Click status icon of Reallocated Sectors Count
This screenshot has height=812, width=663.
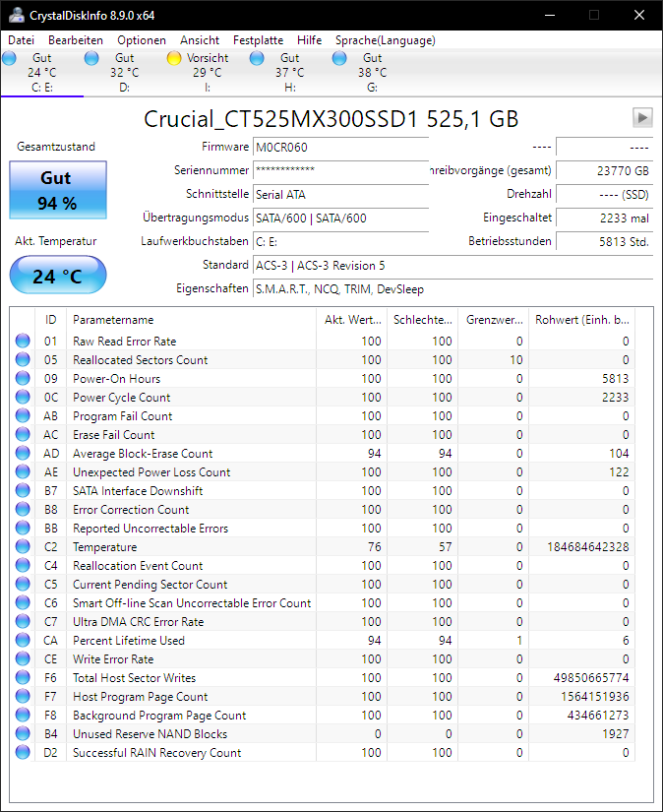23,359
